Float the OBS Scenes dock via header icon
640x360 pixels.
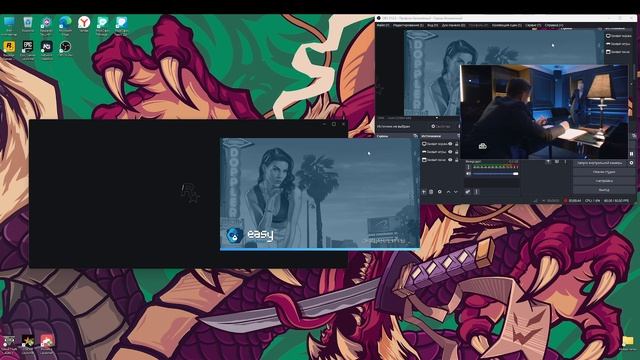tap(415, 136)
